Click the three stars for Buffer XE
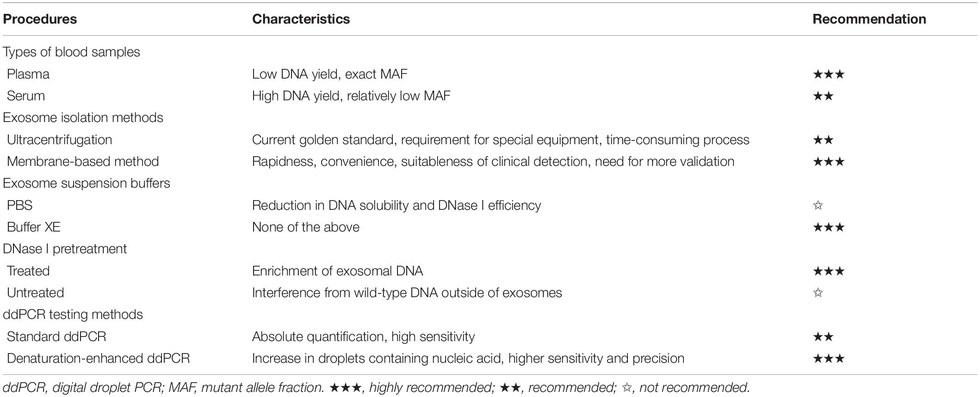980x397 pixels. [828, 227]
